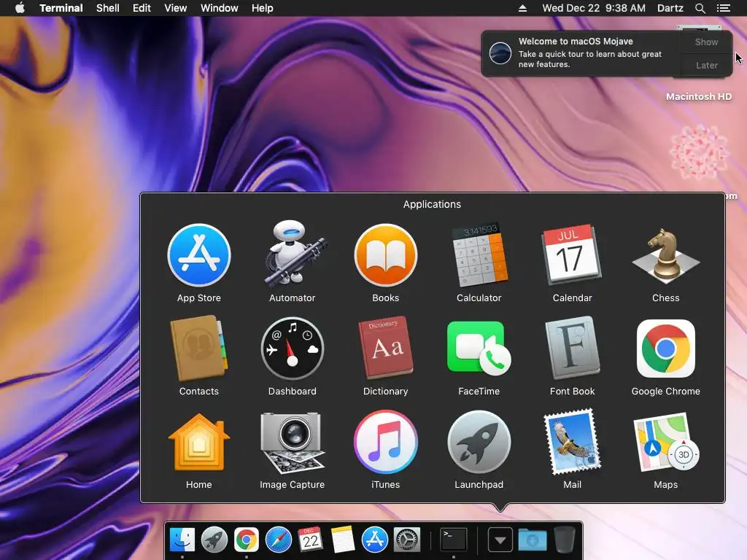Image resolution: width=747 pixels, height=560 pixels.
Task: Open the Window menu
Action: pos(219,8)
